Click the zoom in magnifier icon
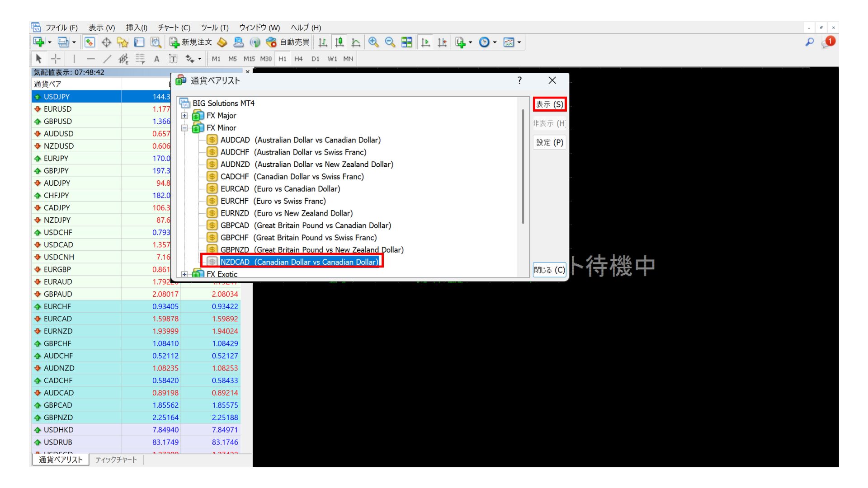The height and width of the screenshot is (488, 868). tap(373, 42)
